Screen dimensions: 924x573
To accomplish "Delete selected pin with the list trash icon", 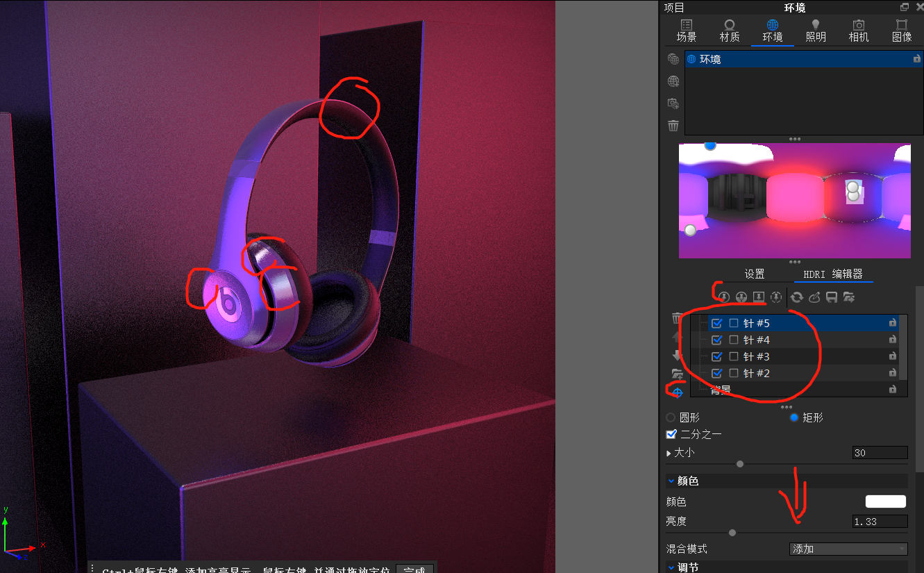I will pos(678,319).
